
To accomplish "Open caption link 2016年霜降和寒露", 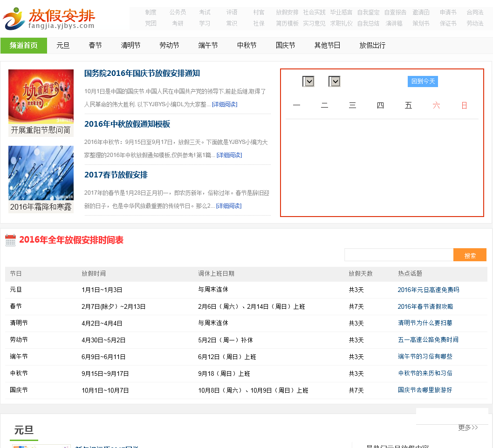I will (41, 207).
